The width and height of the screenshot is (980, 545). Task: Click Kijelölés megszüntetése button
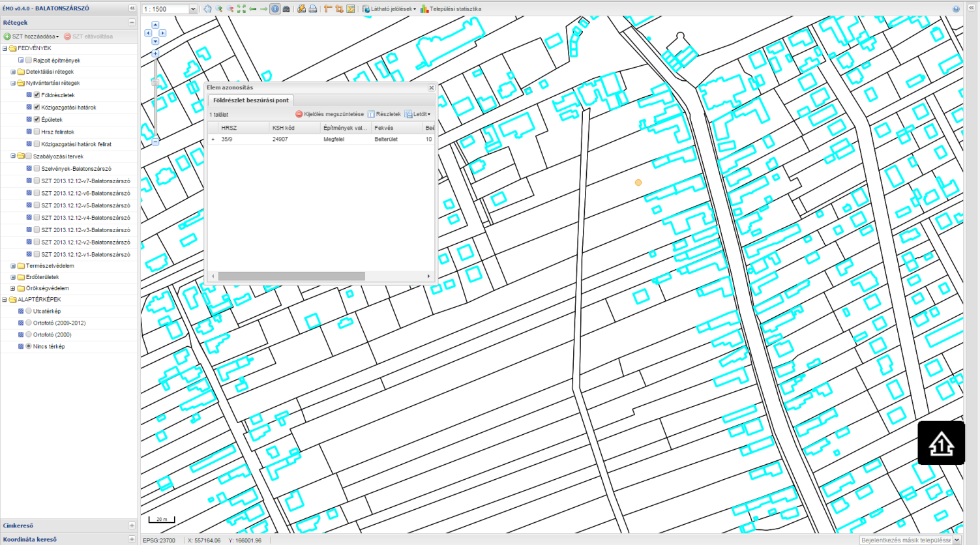(330, 114)
